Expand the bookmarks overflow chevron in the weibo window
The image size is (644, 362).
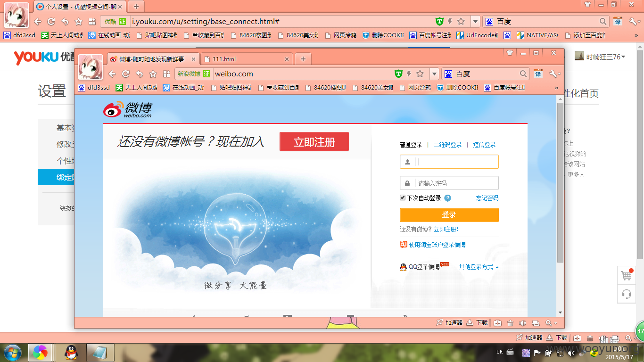pyautogui.click(x=556, y=88)
